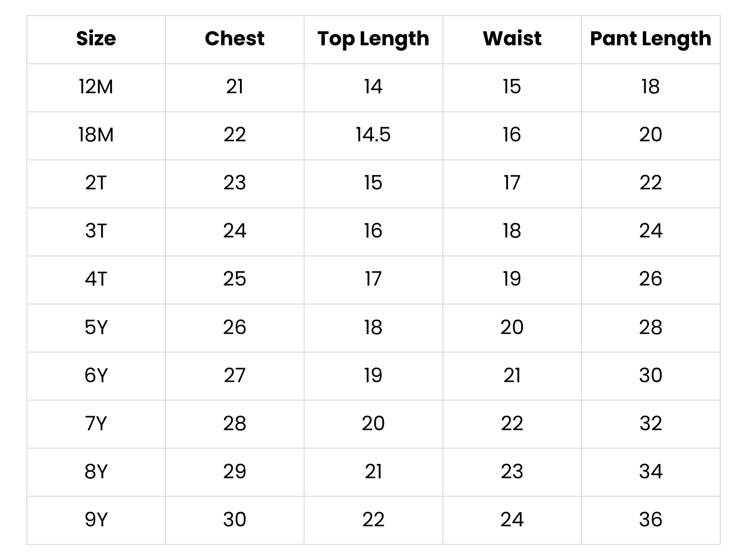Viewport: 747px width, 560px height.
Task: Select the 9Y size row label
Action: [96, 520]
